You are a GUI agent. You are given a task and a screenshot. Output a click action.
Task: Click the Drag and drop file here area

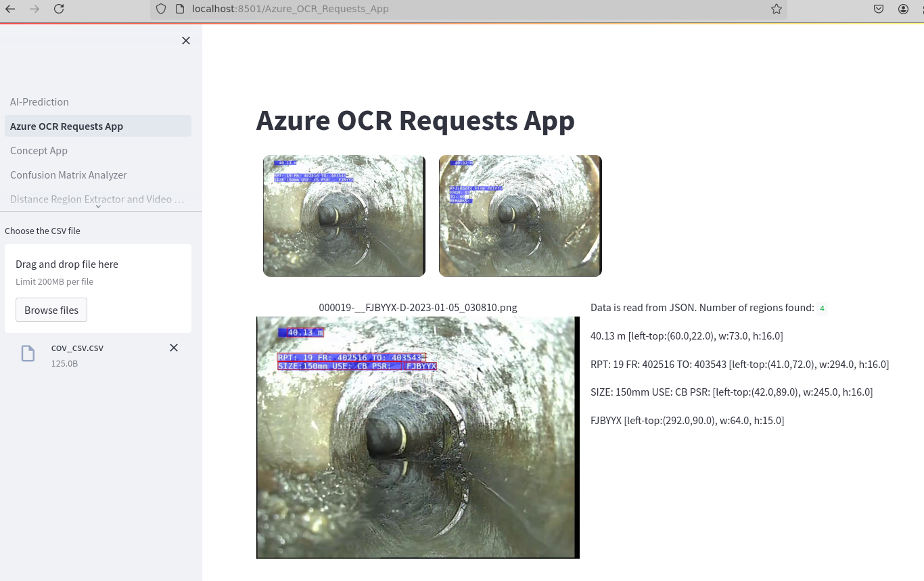[98, 288]
